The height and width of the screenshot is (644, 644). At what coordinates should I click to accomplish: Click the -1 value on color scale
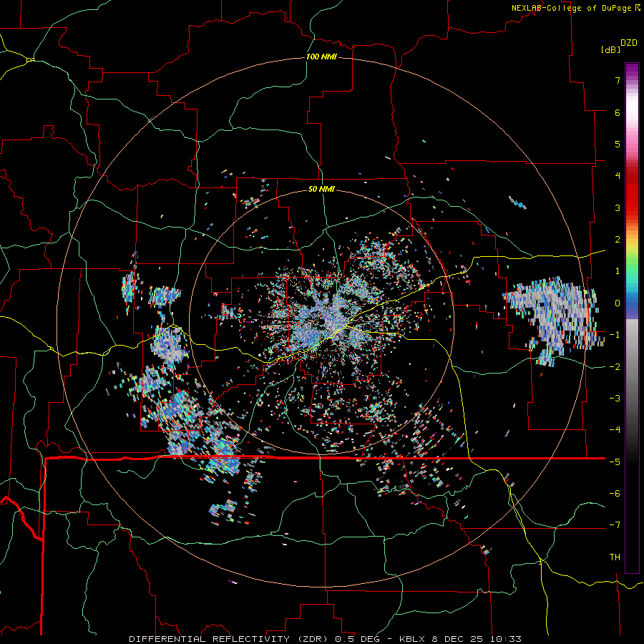click(615, 335)
